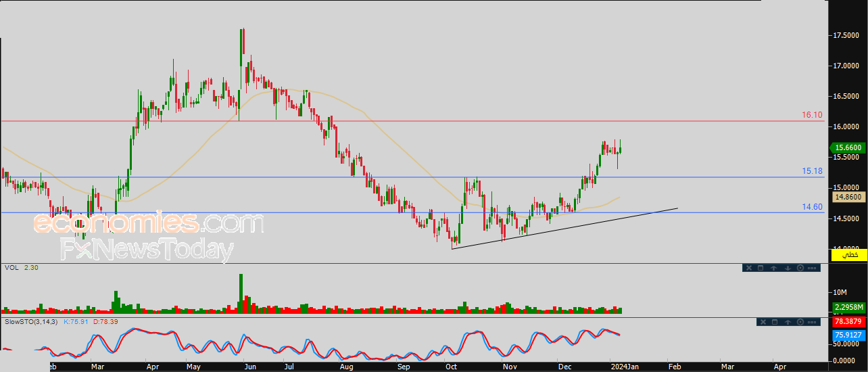Click the 15.6600 current price tag
Viewport: 868px width, 372px height.
point(847,147)
